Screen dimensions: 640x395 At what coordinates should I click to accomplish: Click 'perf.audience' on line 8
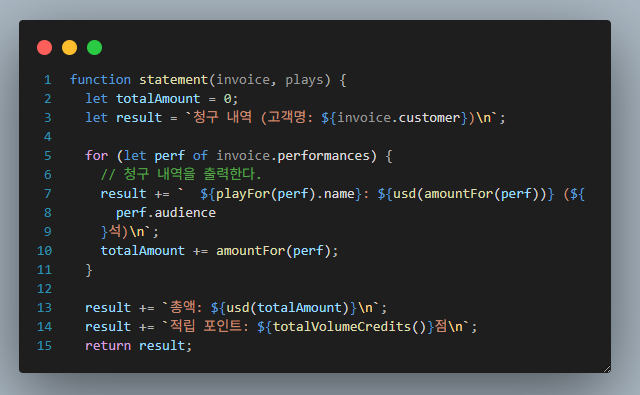[x=166, y=213]
